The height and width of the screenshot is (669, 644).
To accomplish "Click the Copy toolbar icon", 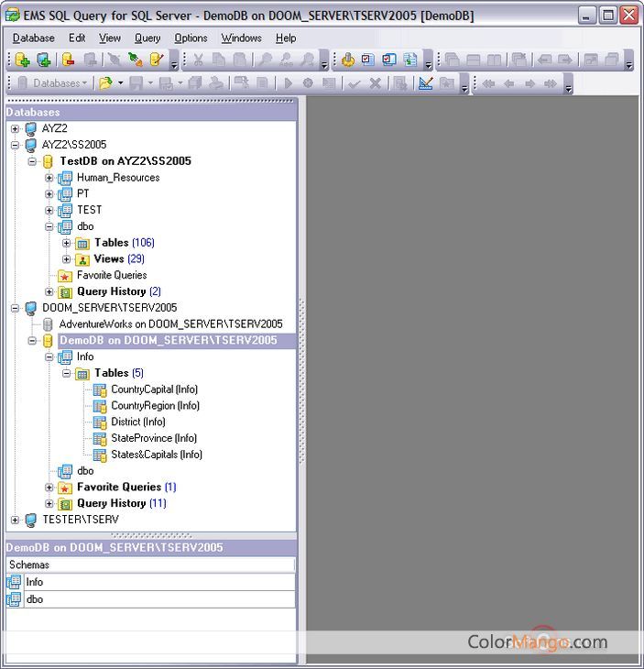I will [x=219, y=60].
